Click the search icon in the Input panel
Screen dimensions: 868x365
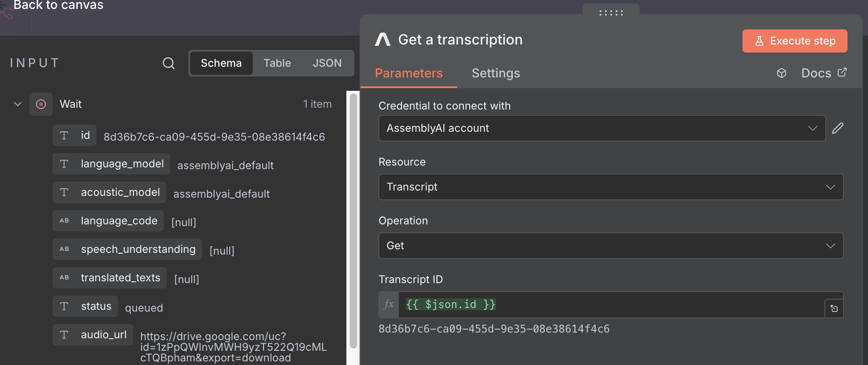pos(168,63)
